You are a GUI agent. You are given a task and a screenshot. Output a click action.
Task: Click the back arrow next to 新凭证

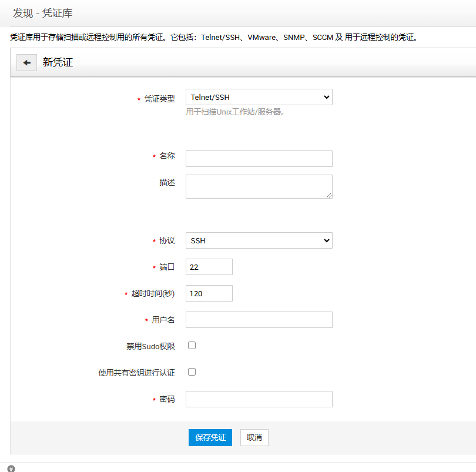click(x=26, y=62)
